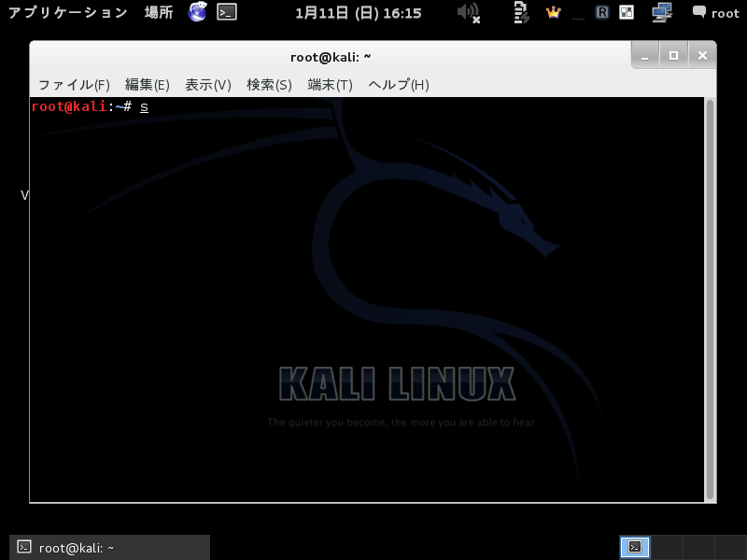Screen dimensions: 747x560
Task: Click the muted volume speaker icon
Action: point(469,12)
